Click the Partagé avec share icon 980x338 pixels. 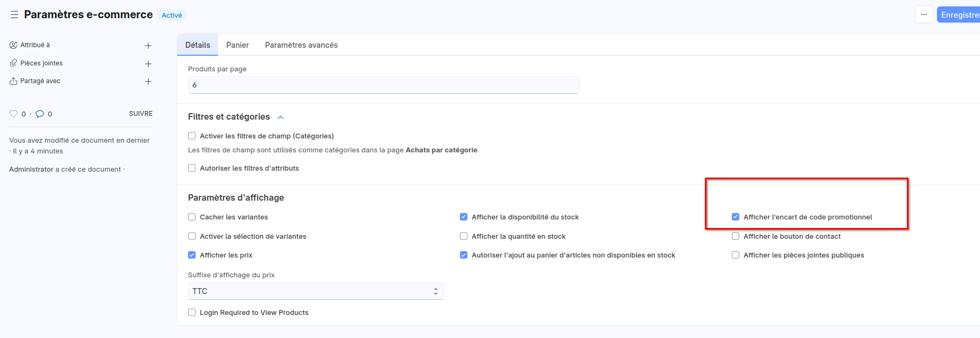pyautogui.click(x=13, y=81)
